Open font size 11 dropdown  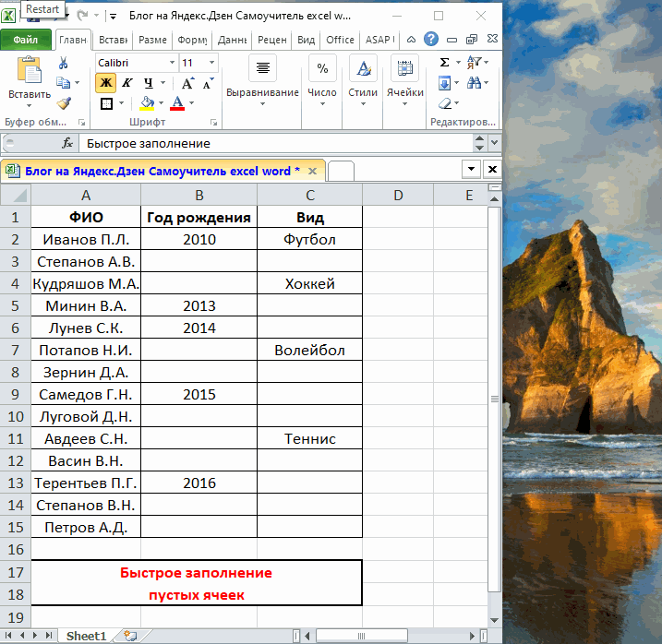tap(211, 63)
